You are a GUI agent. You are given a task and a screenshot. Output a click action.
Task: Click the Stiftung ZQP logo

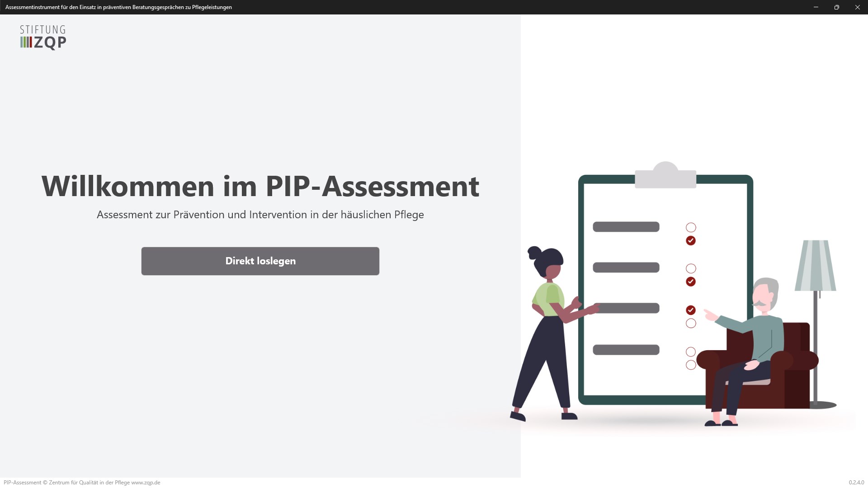[43, 37]
